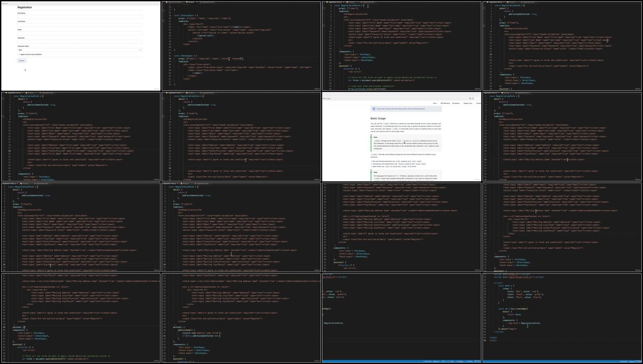Click the Registration heading on the form page
Screen dimensions: 643x364
(x=25, y=7)
